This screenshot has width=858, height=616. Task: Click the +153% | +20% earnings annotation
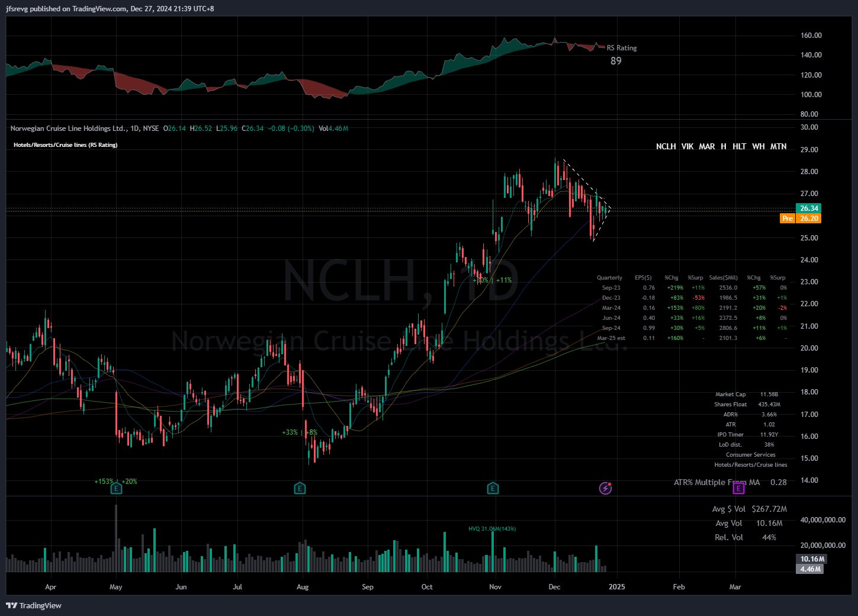point(115,482)
